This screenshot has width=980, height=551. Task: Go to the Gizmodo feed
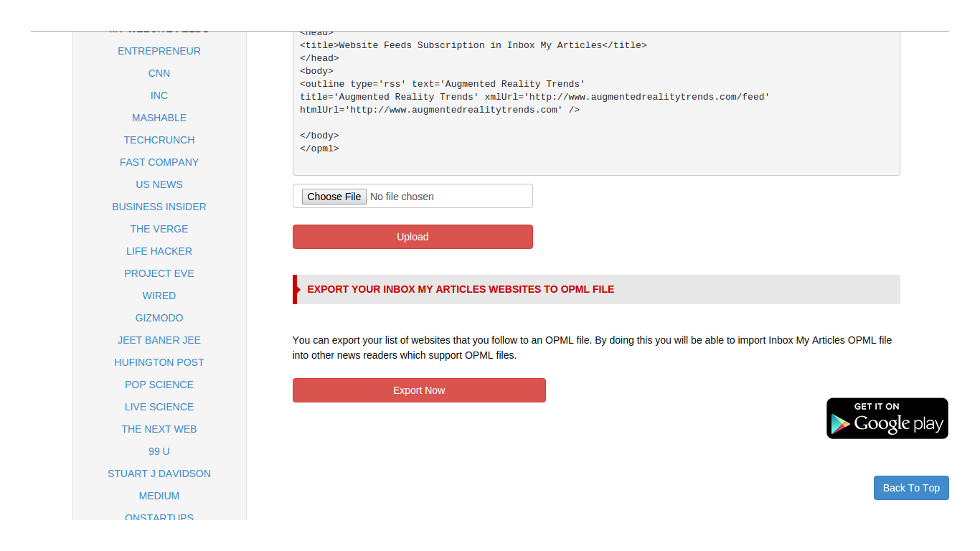pyautogui.click(x=159, y=318)
